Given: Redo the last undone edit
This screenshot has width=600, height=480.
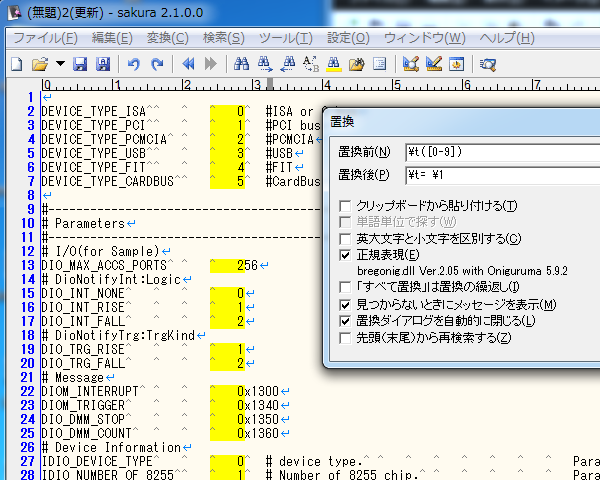Looking at the screenshot, I should (157, 64).
